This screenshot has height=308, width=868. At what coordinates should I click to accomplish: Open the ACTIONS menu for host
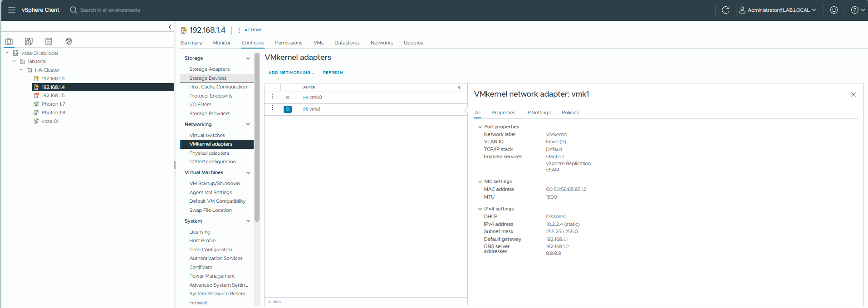pyautogui.click(x=250, y=30)
